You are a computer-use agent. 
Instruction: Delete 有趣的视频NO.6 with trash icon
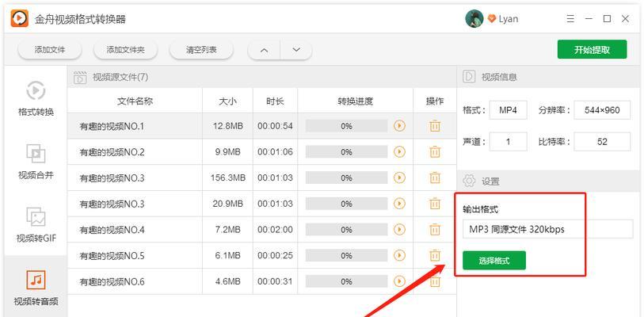coord(435,281)
